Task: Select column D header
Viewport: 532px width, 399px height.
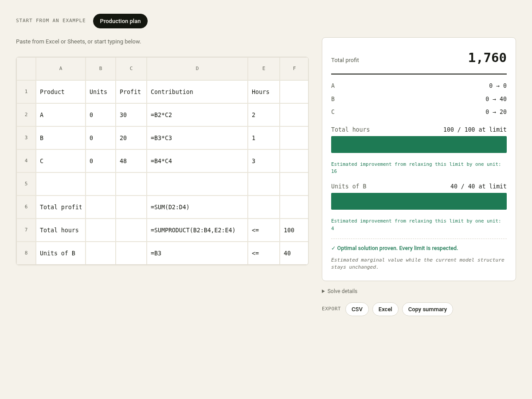Action: [x=197, y=69]
